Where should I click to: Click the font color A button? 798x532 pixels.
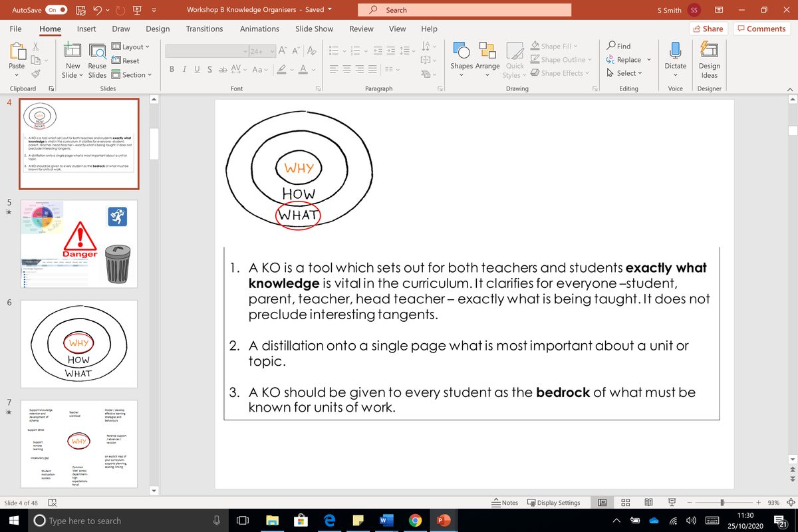coord(303,70)
